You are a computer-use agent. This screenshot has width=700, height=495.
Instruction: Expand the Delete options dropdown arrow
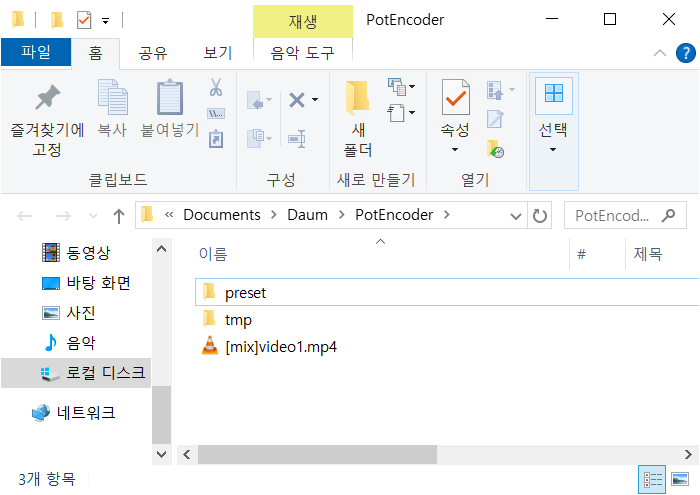[315, 100]
